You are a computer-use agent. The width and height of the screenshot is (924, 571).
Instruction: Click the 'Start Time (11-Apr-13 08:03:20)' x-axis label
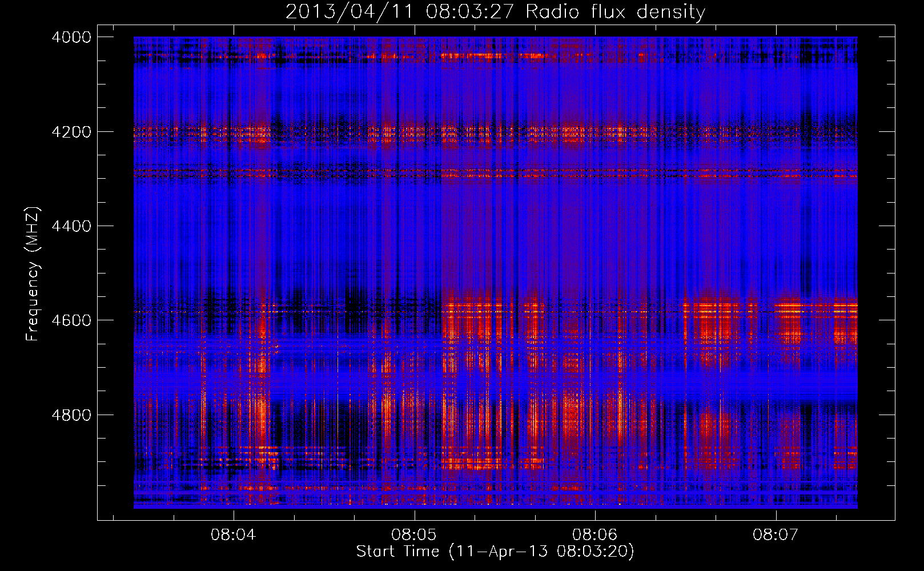click(x=495, y=552)
